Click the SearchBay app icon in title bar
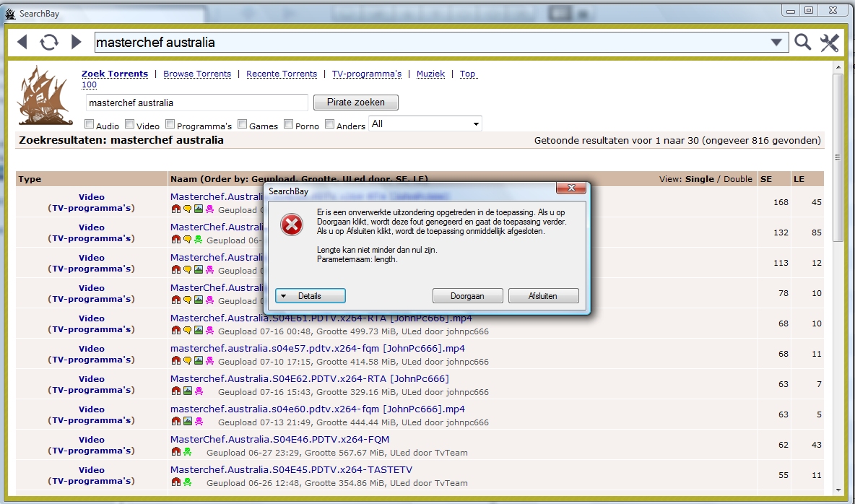Screen dimensions: 855x504 tap(10, 13)
